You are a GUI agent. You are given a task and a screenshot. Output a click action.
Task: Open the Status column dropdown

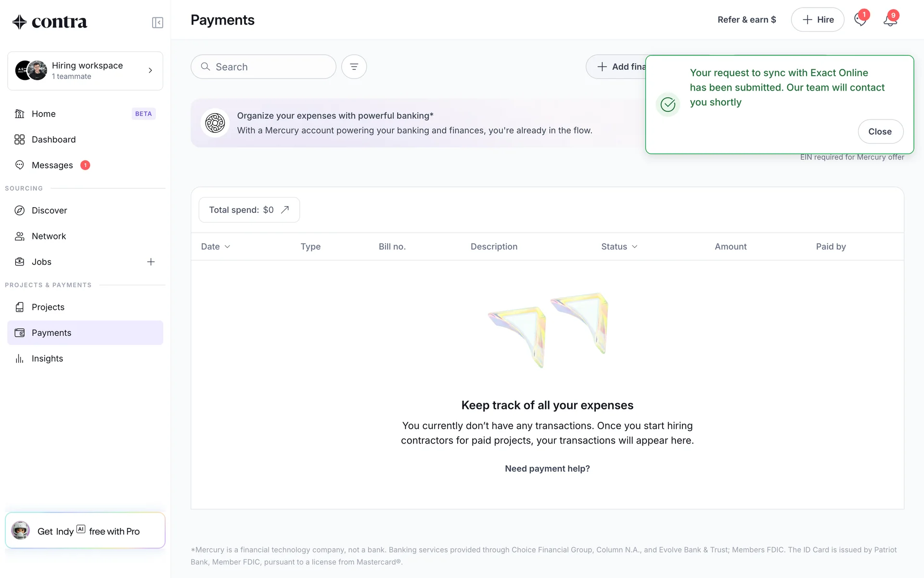click(x=619, y=247)
